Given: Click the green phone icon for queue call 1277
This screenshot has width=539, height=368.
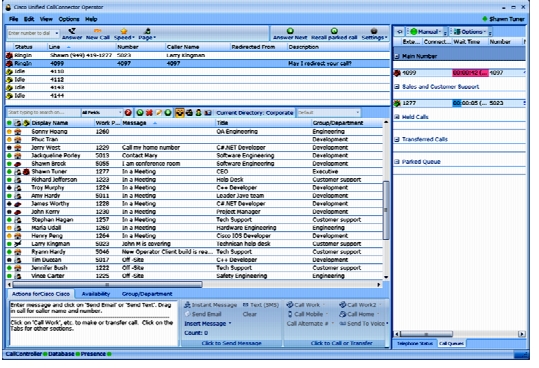Looking at the screenshot, I should tap(397, 103).
